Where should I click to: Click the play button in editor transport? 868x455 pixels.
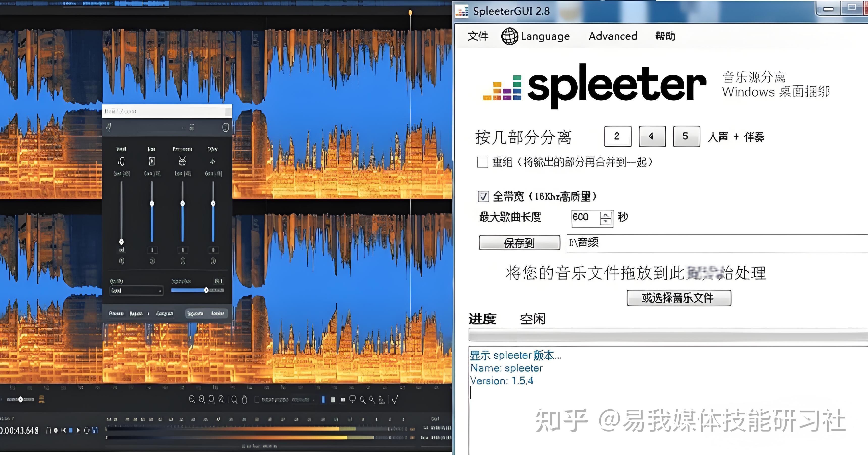tap(78, 430)
